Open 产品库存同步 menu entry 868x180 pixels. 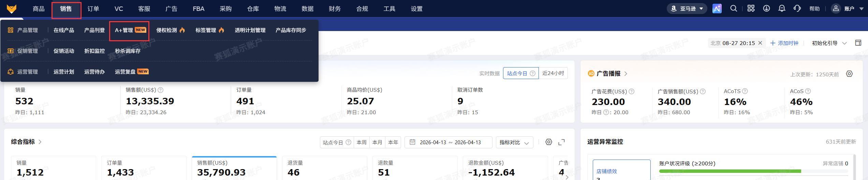click(291, 30)
